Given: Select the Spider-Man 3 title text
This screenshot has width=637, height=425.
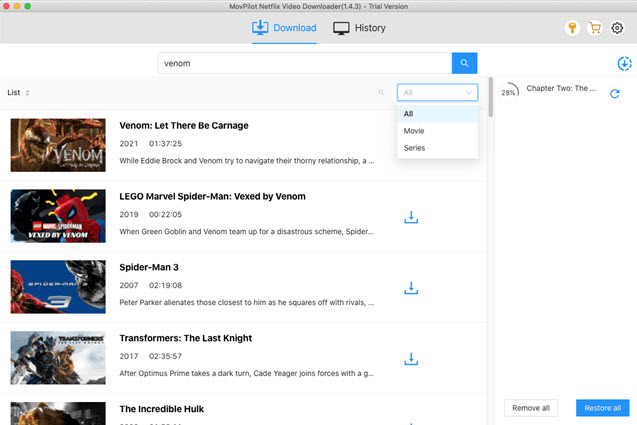Looking at the screenshot, I should point(149,267).
